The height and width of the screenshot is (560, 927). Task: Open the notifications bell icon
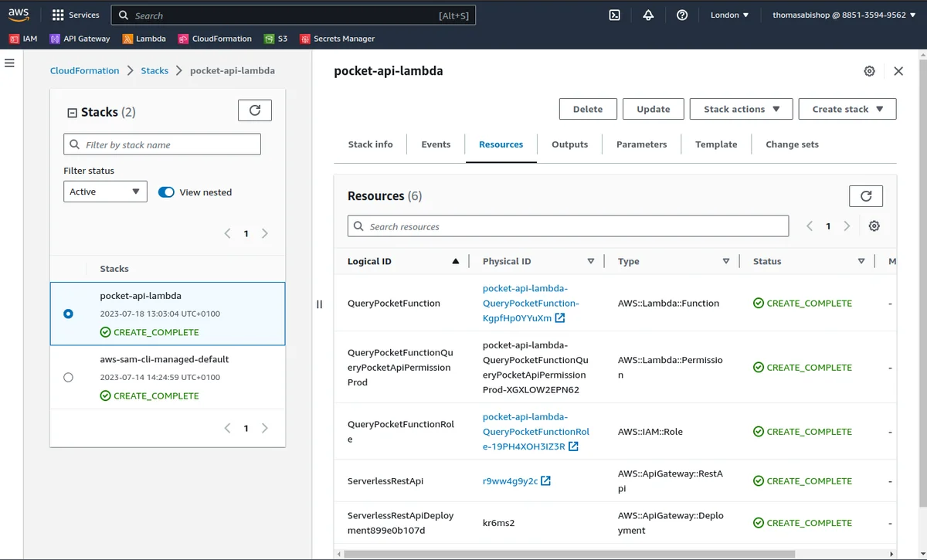[x=648, y=15]
